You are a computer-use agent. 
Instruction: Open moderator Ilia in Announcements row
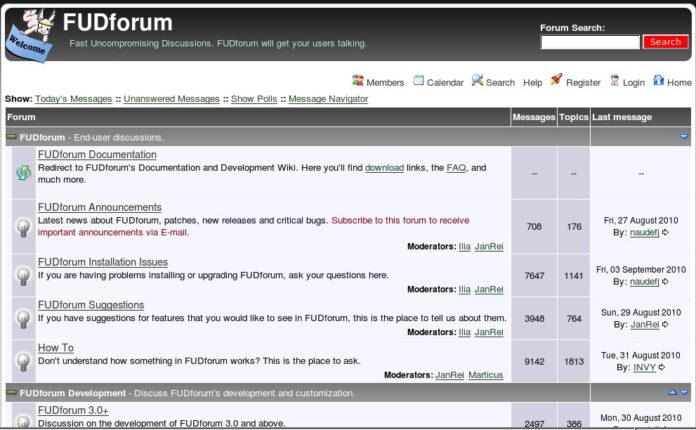464,246
